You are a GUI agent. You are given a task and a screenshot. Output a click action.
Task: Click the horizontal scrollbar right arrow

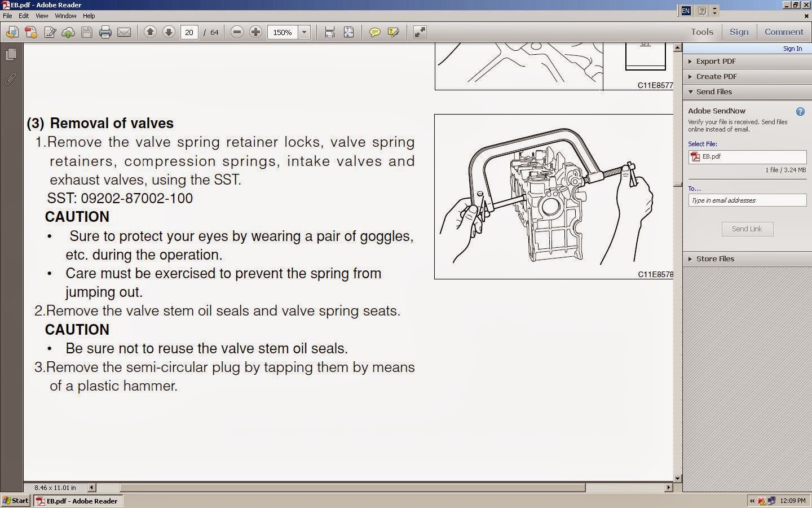(x=669, y=488)
